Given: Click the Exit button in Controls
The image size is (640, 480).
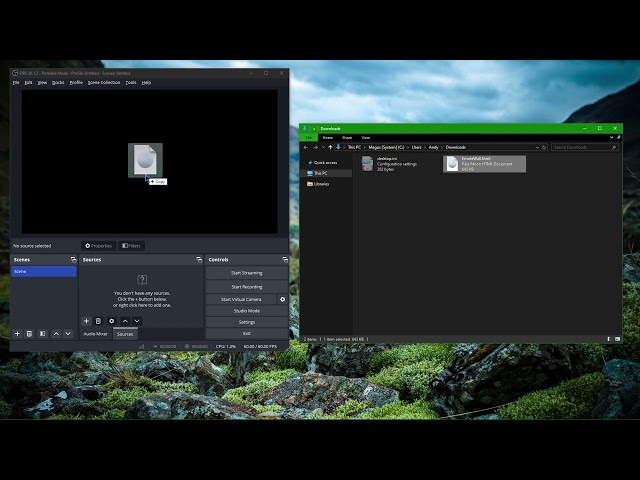Looking at the screenshot, I should coord(247,333).
